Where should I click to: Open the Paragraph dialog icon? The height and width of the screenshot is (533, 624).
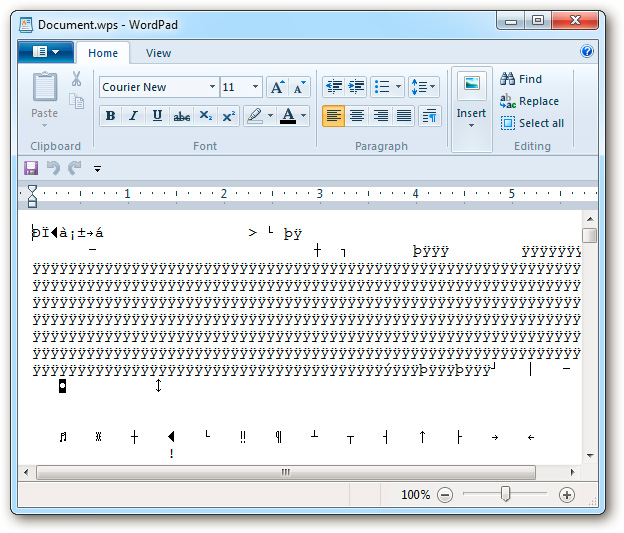pos(430,116)
